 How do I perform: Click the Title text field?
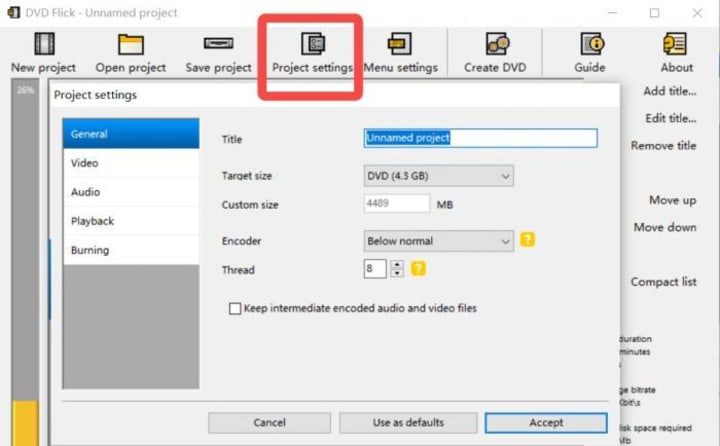pos(480,138)
